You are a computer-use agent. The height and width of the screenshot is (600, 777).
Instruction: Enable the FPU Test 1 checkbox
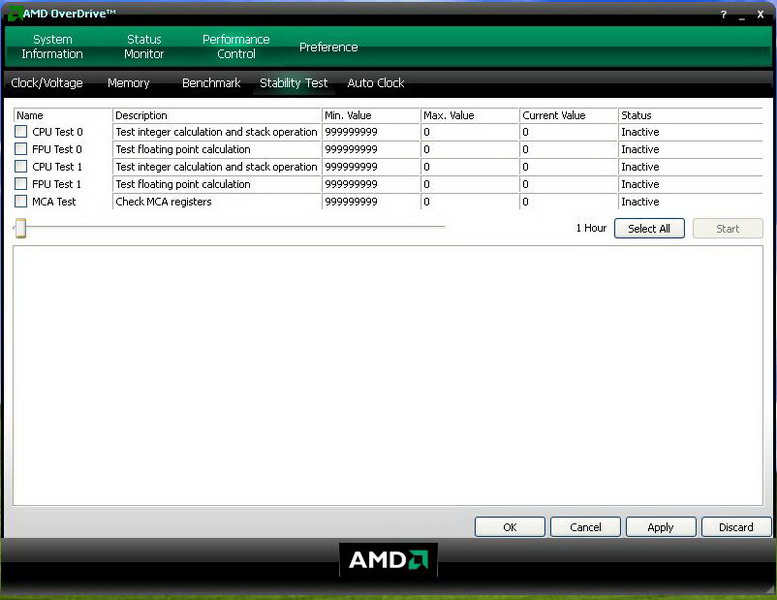click(x=21, y=184)
